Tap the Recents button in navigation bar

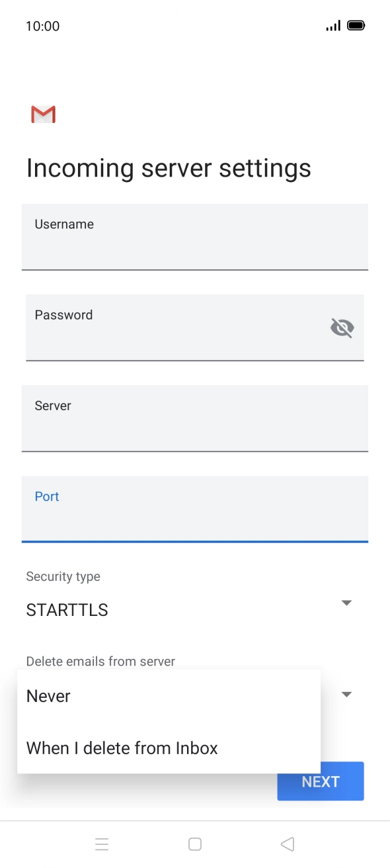pyautogui.click(x=102, y=844)
